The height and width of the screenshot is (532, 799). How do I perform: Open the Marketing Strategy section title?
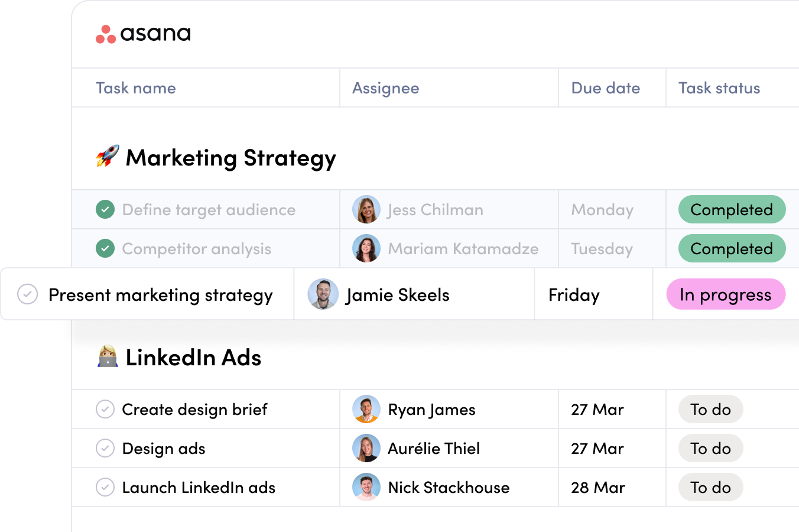(x=230, y=158)
